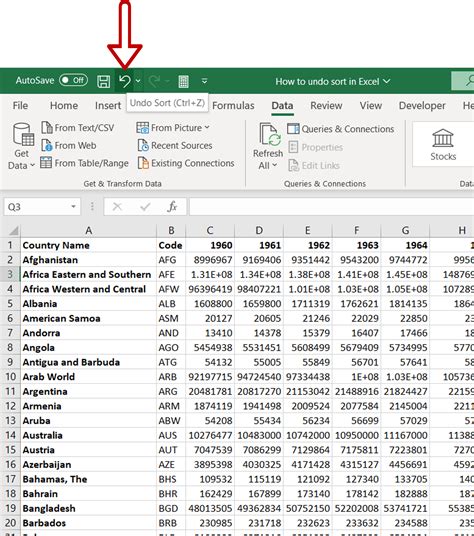The width and height of the screenshot is (474, 536).
Task: Open Get Data button
Action: [x=21, y=146]
